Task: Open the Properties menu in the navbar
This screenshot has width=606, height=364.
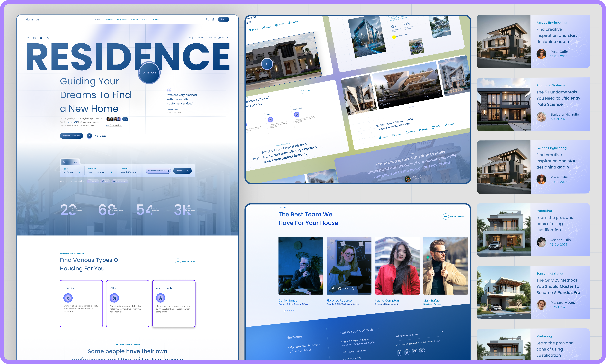Action: (x=122, y=19)
